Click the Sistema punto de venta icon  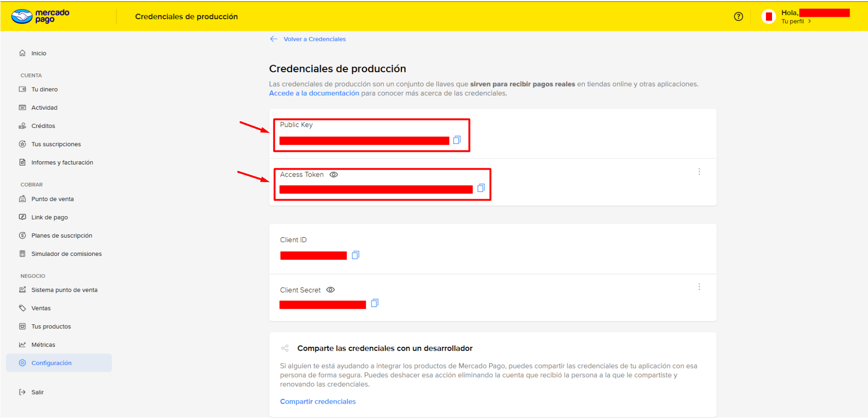tap(22, 290)
